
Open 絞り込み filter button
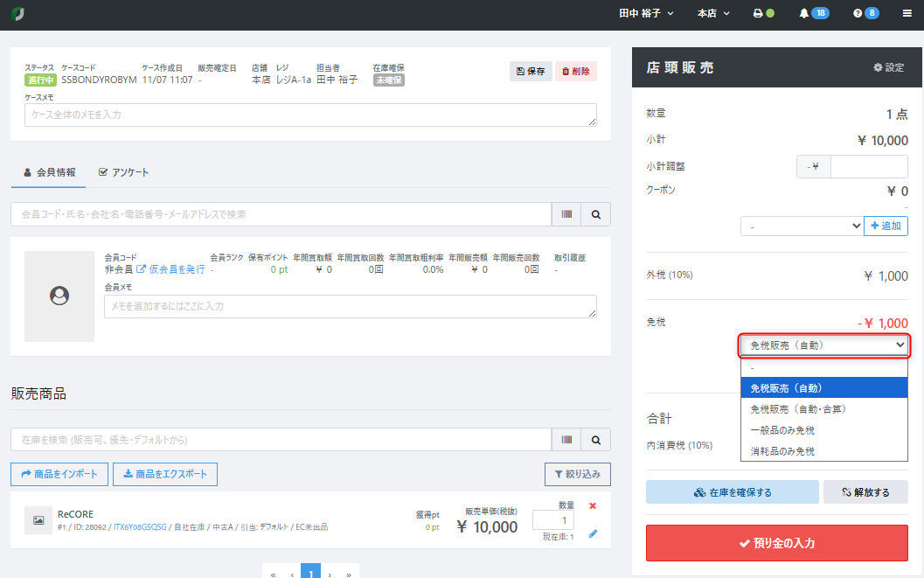[x=578, y=474]
